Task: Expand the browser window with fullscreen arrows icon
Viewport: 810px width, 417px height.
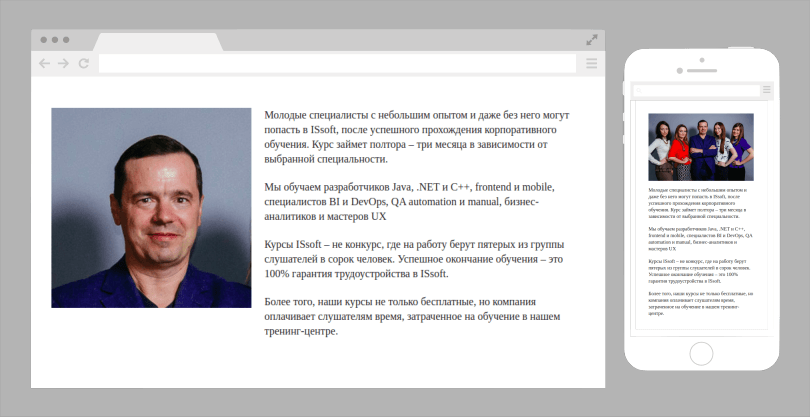Action: (592, 40)
